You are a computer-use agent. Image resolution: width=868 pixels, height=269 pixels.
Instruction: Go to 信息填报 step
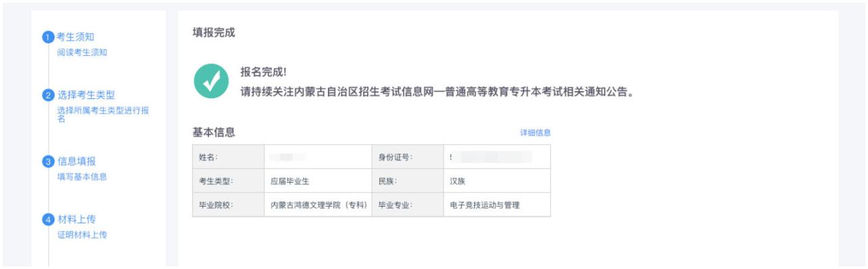[x=74, y=161]
